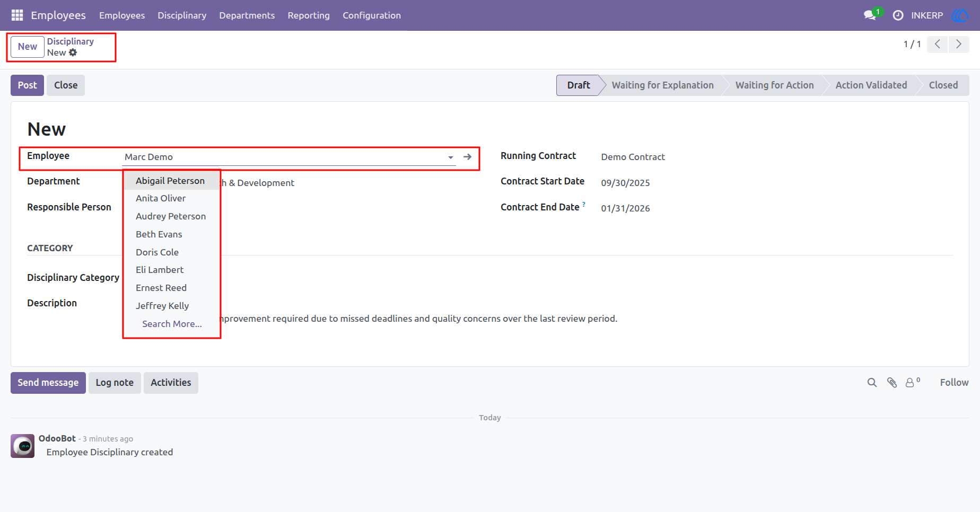Set status to Waiting for Action
The height and width of the screenshot is (512, 980).
click(774, 85)
